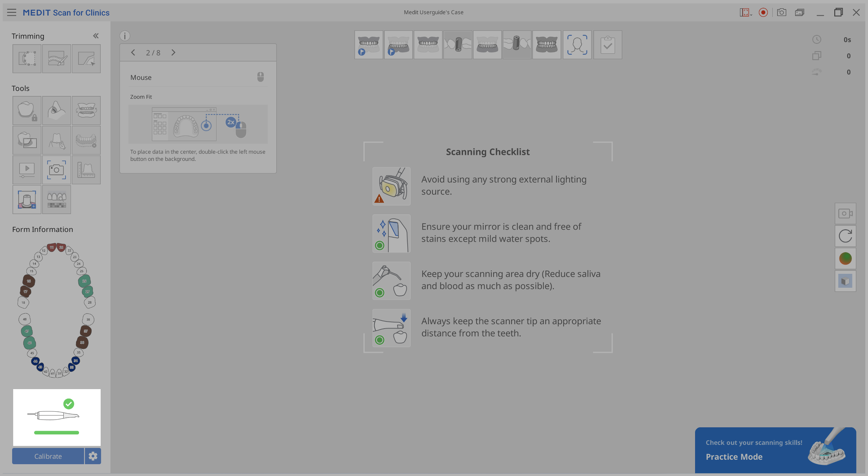
Task: Select tooth 26 on the form chart
Action: 84,281
